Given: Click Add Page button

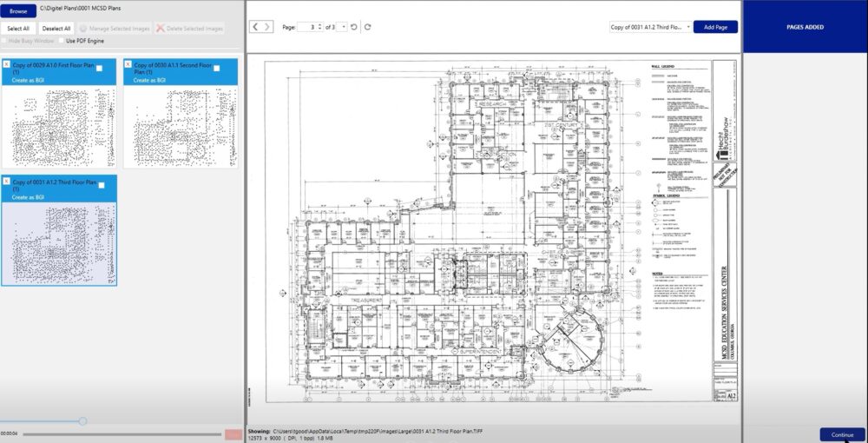Looking at the screenshot, I should [x=715, y=27].
